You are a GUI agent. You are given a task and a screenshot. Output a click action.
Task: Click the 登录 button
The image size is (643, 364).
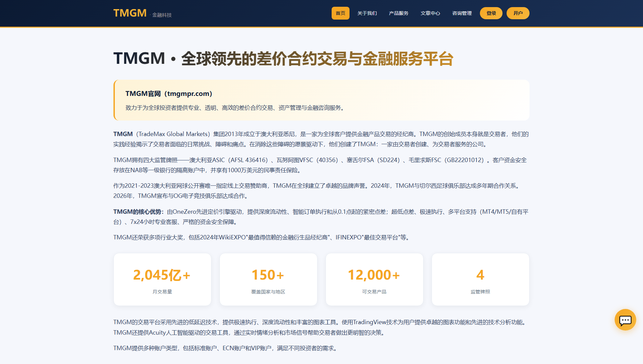coord(491,13)
